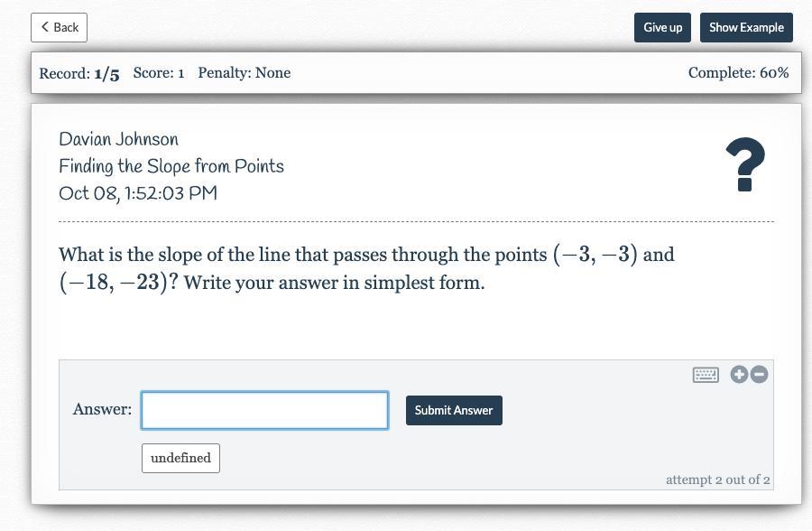Submit the answer with Submit Answer
This screenshot has height=531, width=812.
(x=454, y=410)
